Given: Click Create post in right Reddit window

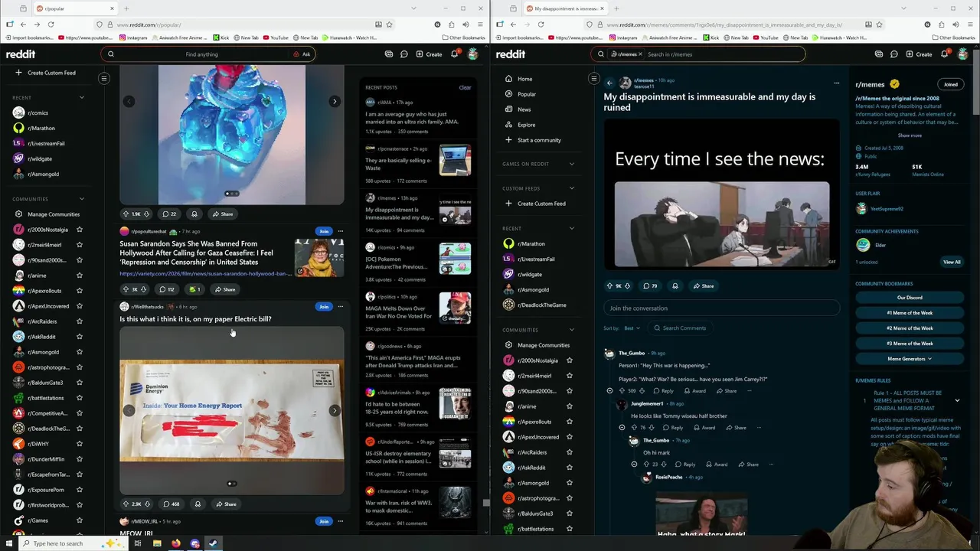Looking at the screenshot, I should coord(920,54).
